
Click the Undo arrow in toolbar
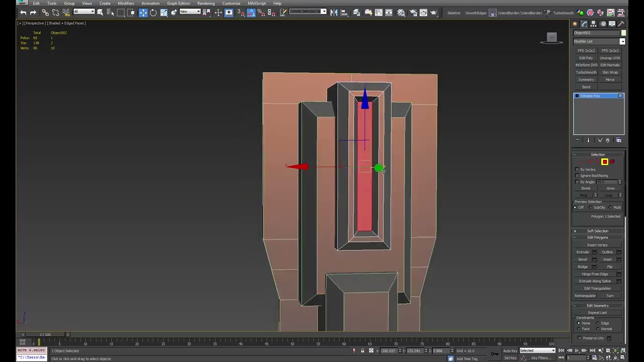point(23,13)
